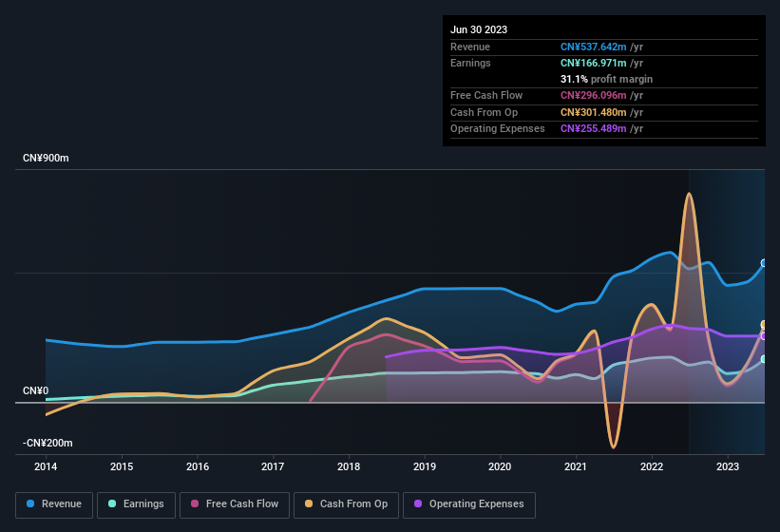Click the Free Cash Flow label in tooltip
Viewport: 780px width, 532px height.
coord(486,95)
